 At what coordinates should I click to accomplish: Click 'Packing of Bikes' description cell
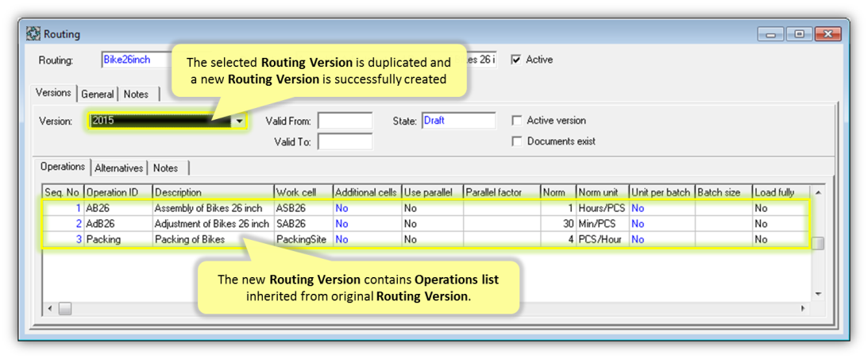point(213,239)
